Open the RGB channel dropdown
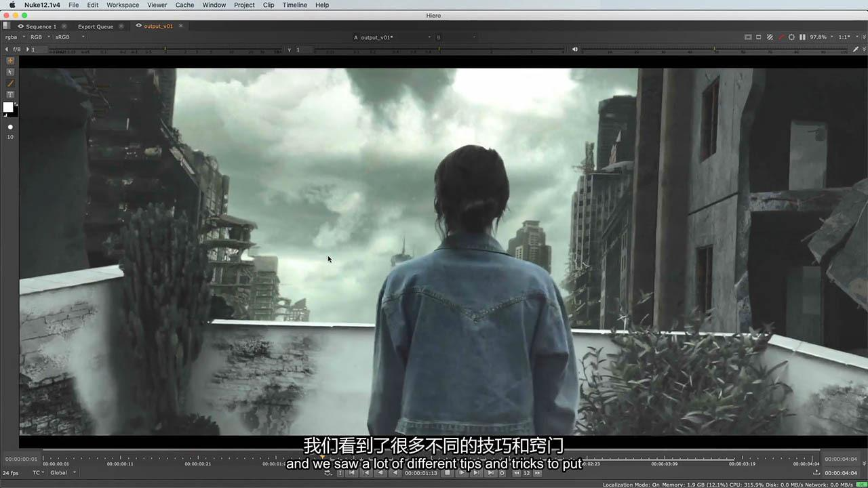Screen dimensions: 868x488 [40, 37]
